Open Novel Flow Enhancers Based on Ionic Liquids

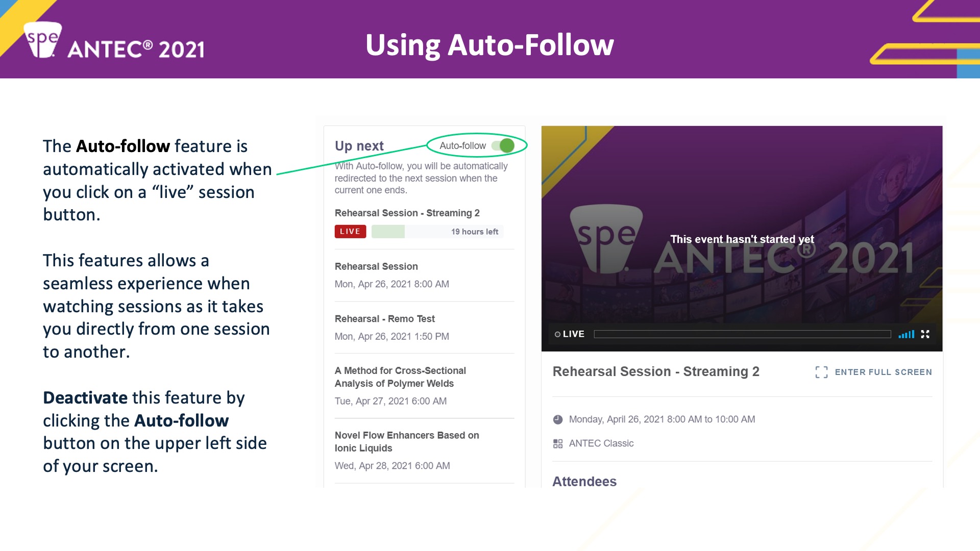tap(407, 442)
